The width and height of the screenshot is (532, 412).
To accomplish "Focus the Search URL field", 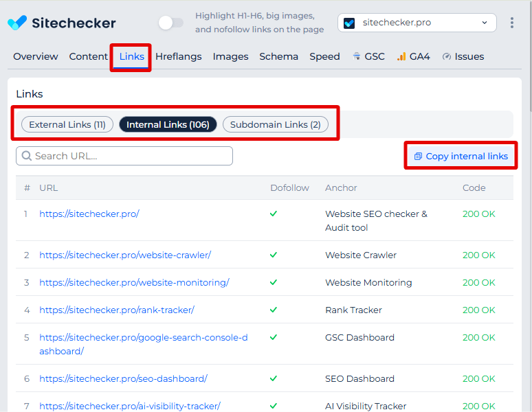I will point(124,156).
